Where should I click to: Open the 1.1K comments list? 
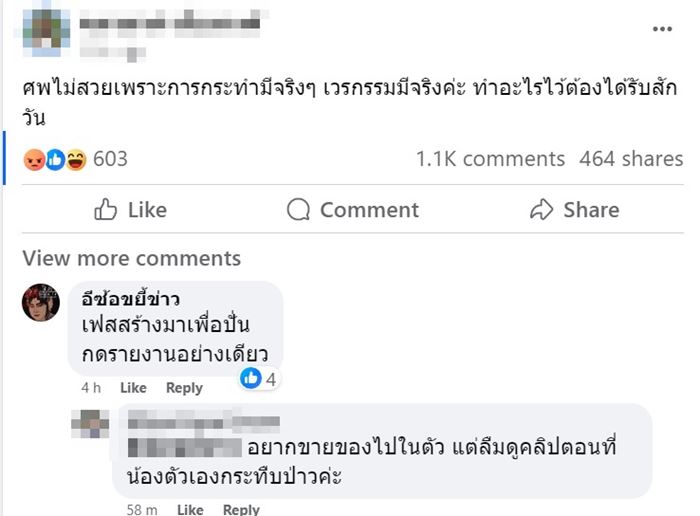[490, 159]
